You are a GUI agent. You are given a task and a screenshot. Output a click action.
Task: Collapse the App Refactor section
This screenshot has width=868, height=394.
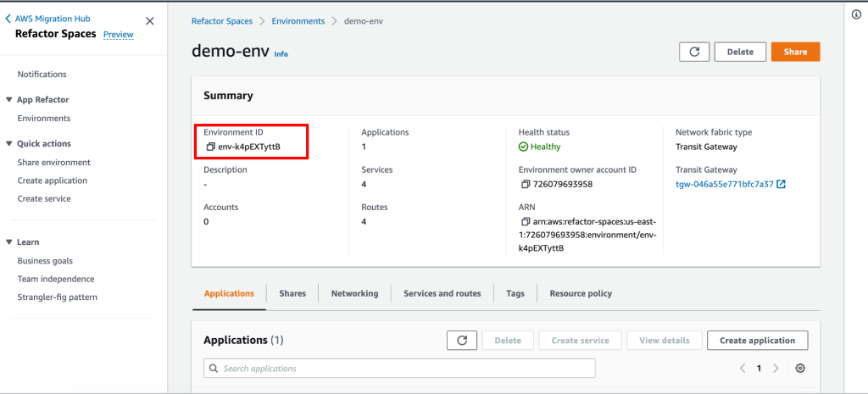click(x=9, y=100)
